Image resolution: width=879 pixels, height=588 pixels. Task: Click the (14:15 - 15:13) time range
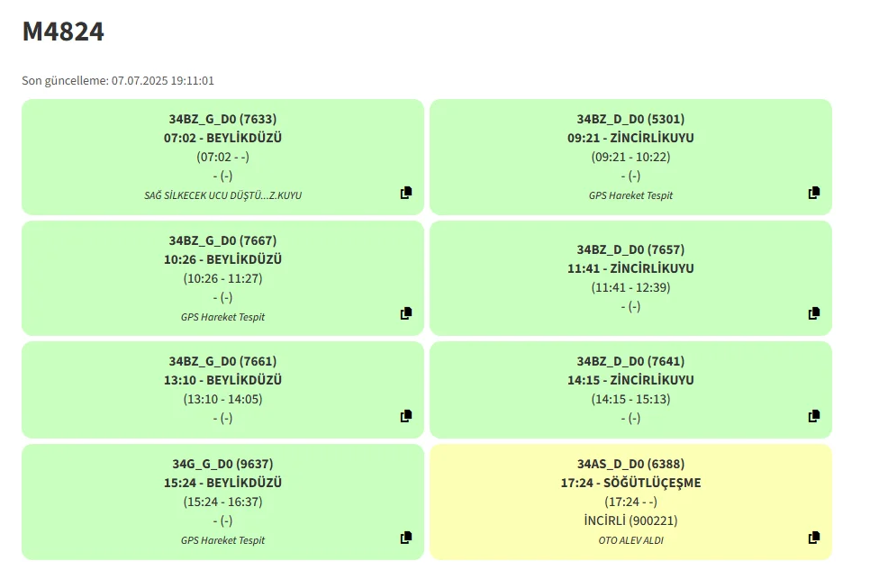pyautogui.click(x=630, y=399)
